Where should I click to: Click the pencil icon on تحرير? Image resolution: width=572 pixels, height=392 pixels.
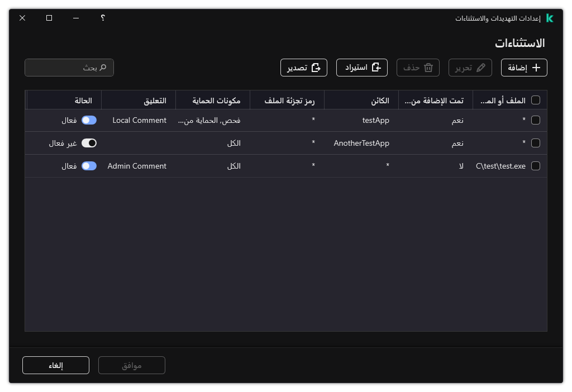(x=480, y=68)
